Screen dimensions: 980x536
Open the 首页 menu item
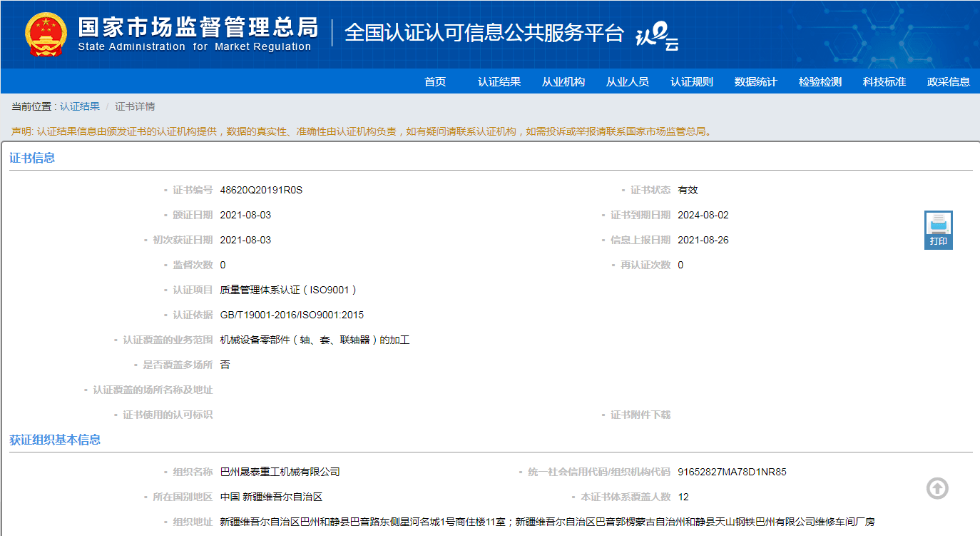pyautogui.click(x=435, y=81)
